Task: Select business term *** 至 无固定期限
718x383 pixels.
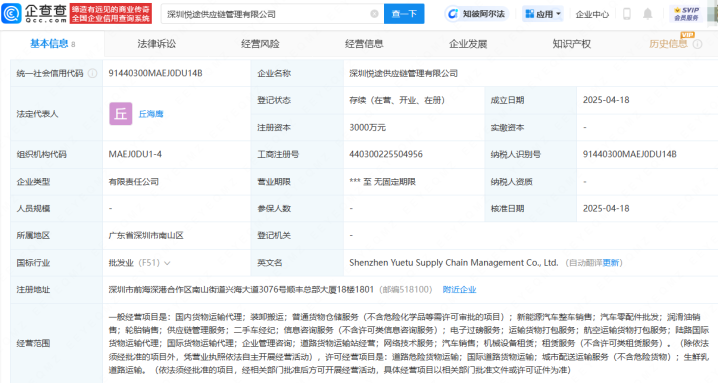Action: pyautogui.click(x=382, y=181)
